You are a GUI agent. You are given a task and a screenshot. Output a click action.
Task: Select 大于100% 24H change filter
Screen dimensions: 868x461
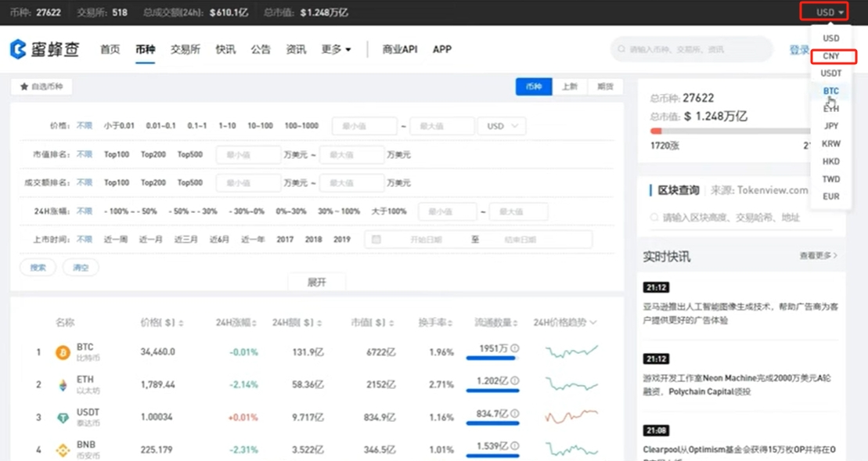[389, 211]
